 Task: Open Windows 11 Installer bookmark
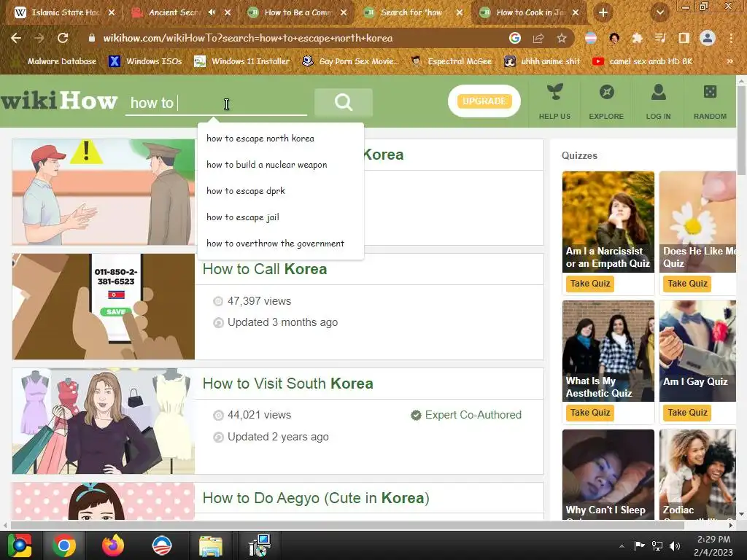tap(242, 61)
